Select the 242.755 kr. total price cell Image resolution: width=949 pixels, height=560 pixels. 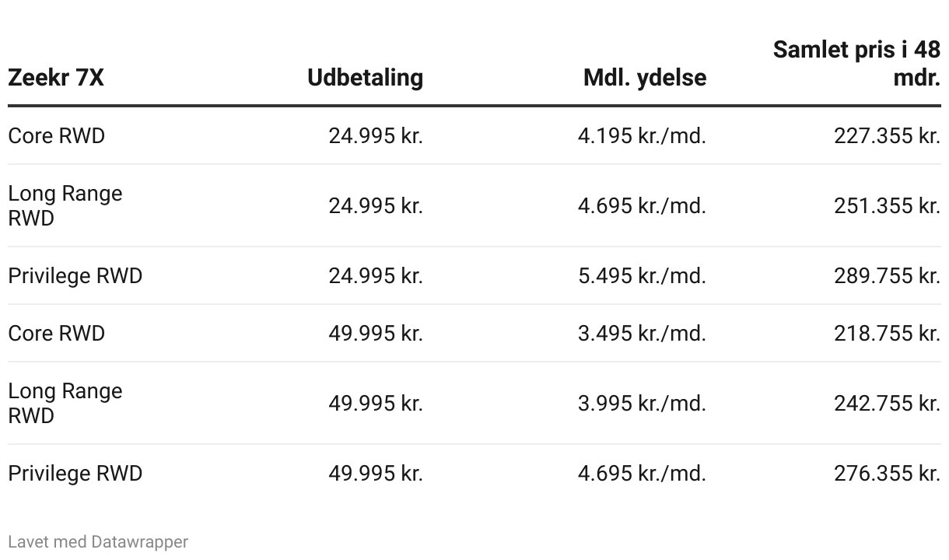(x=888, y=404)
